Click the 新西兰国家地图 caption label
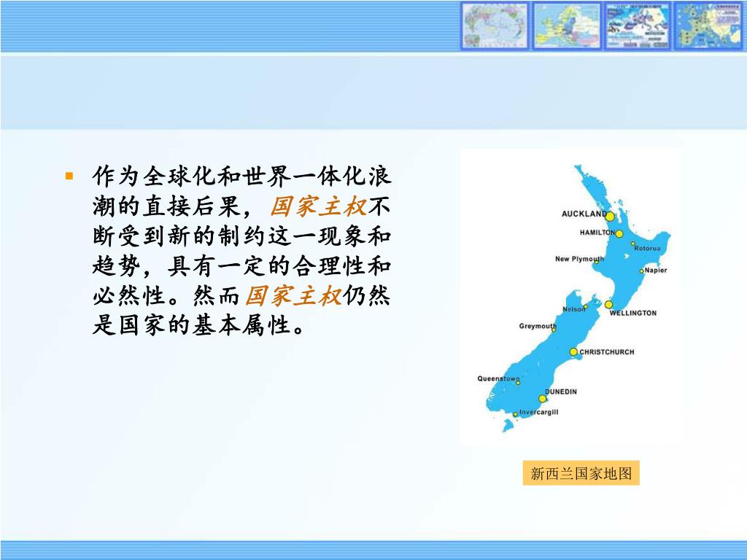This screenshot has width=747, height=560. [x=581, y=472]
